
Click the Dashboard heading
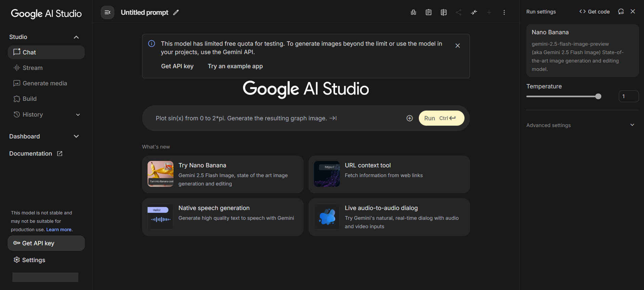(x=25, y=136)
